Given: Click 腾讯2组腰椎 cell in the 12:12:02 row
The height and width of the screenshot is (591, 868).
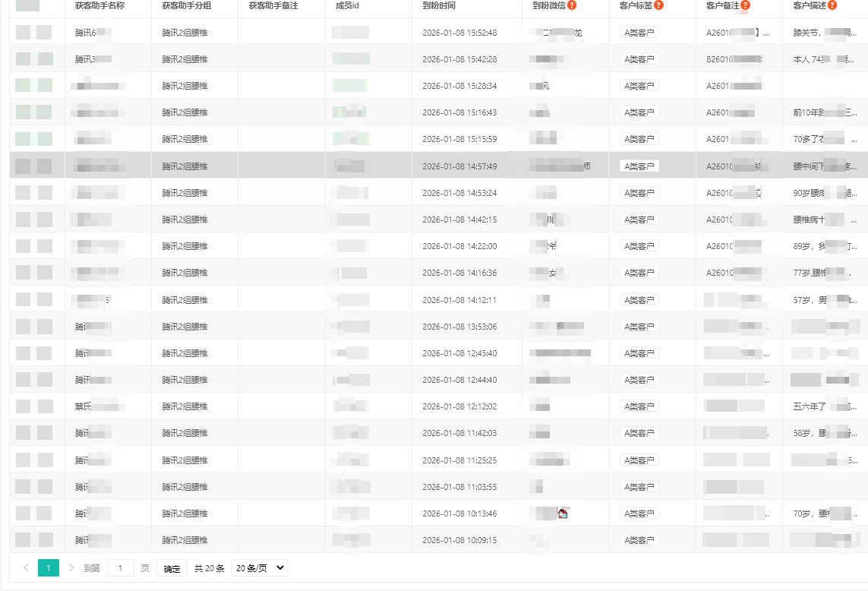Looking at the screenshot, I should [x=185, y=406].
